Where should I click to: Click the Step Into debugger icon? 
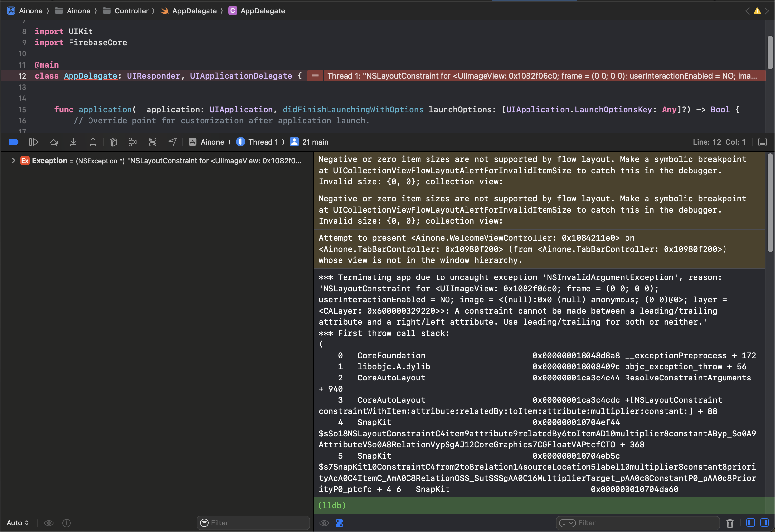[73, 142]
